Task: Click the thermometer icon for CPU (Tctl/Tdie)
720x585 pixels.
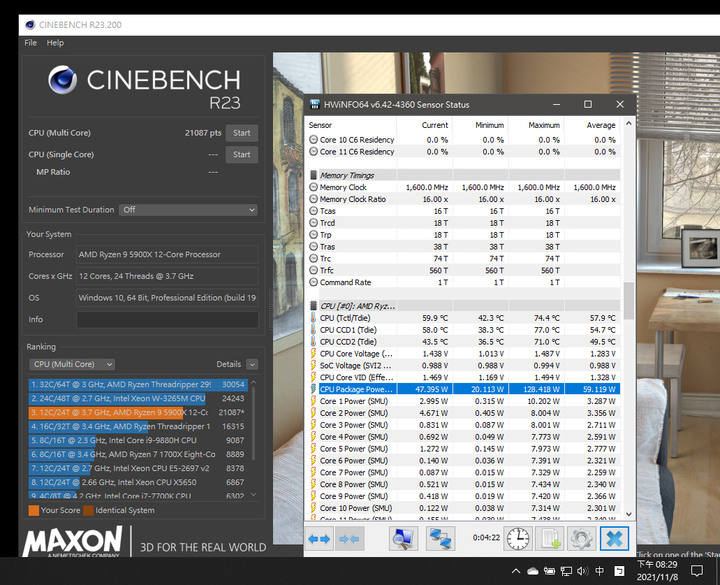Action: coord(313,318)
